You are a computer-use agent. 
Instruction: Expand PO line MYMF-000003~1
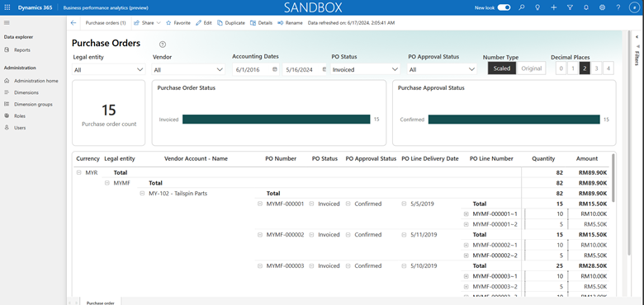pyautogui.click(x=466, y=276)
